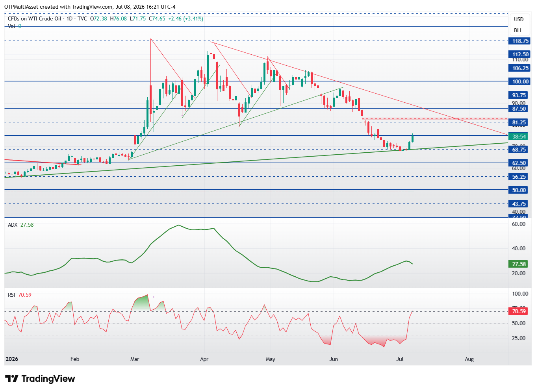
Task: Click the 118.75 price level tag
Action: [520, 41]
